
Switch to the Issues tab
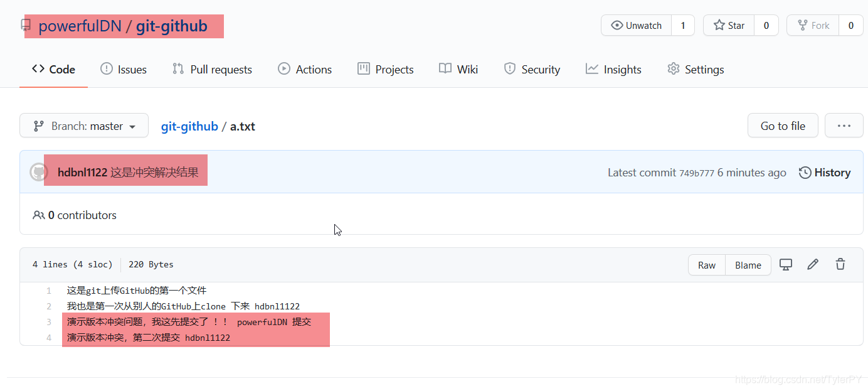click(124, 69)
